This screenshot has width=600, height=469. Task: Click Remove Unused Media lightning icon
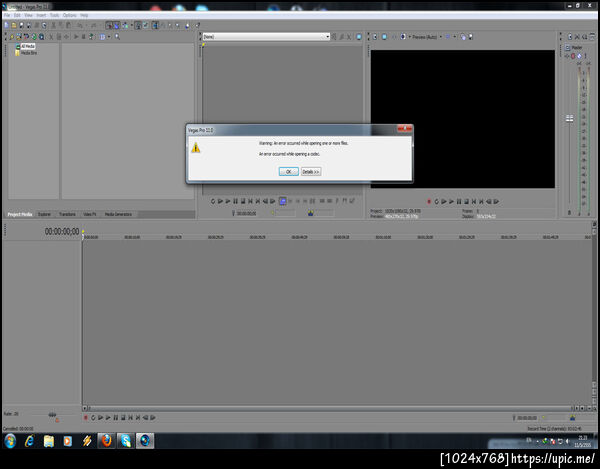click(11, 37)
